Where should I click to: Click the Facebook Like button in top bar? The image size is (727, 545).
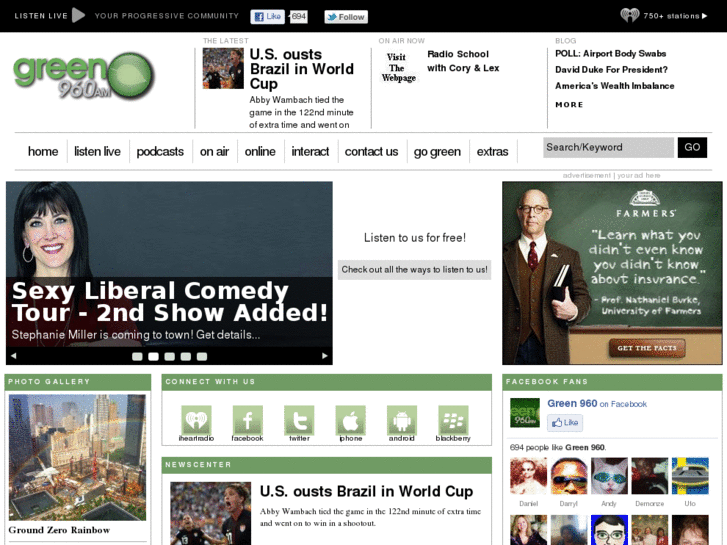coord(268,17)
